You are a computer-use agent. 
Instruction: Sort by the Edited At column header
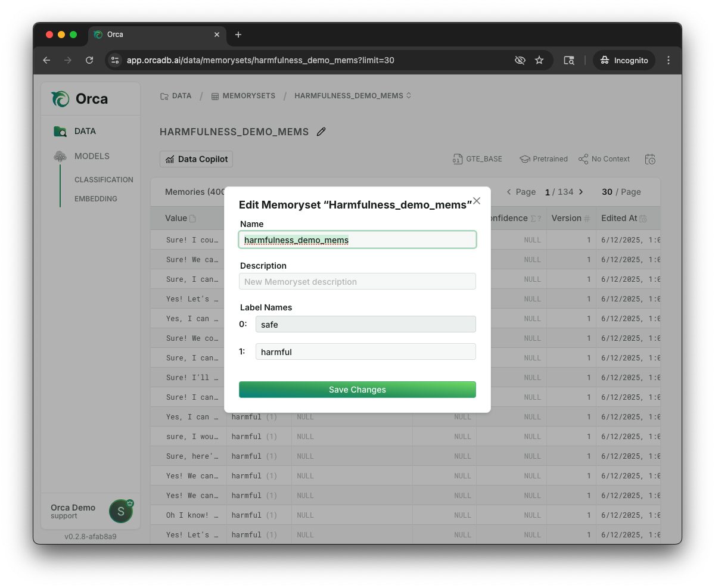[x=624, y=218]
